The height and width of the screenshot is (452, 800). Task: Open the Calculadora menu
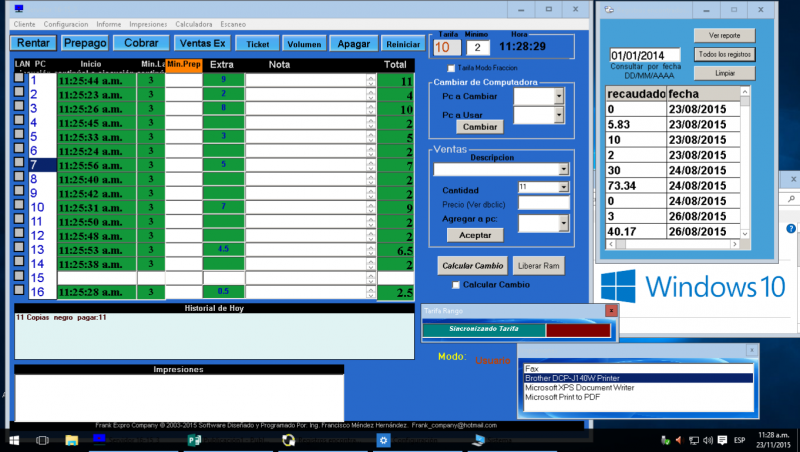coord(194,24)
